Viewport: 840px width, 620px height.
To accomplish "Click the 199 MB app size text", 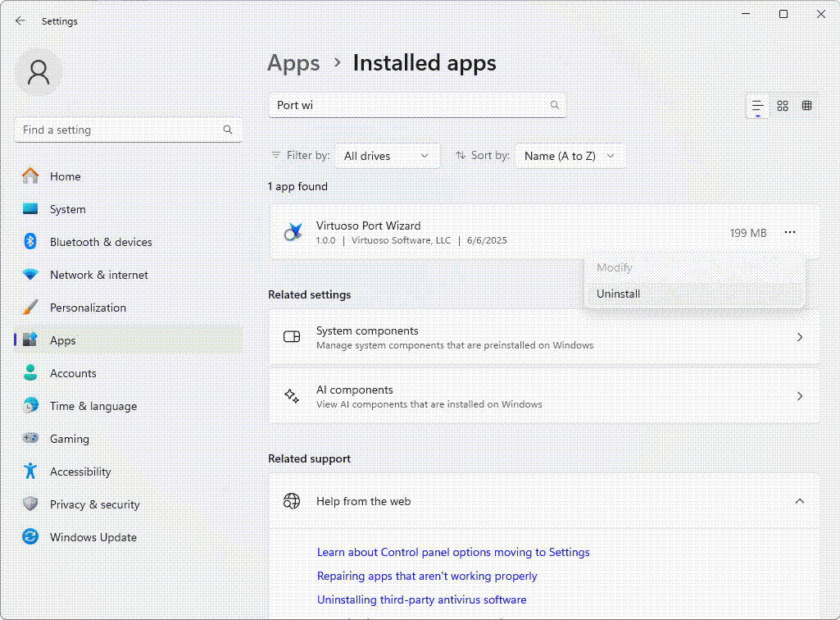I will coord(748,233).
